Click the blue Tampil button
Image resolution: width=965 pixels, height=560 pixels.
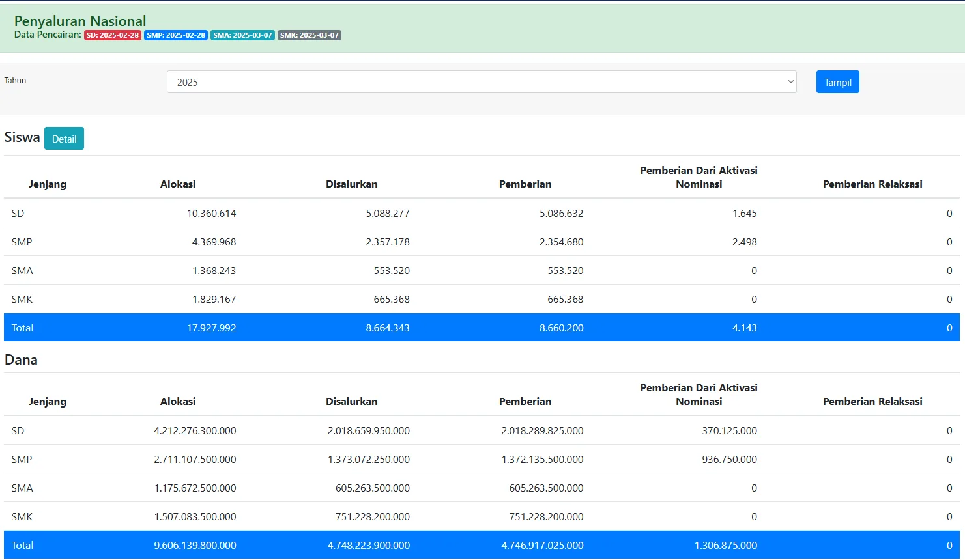click(837, 82)
